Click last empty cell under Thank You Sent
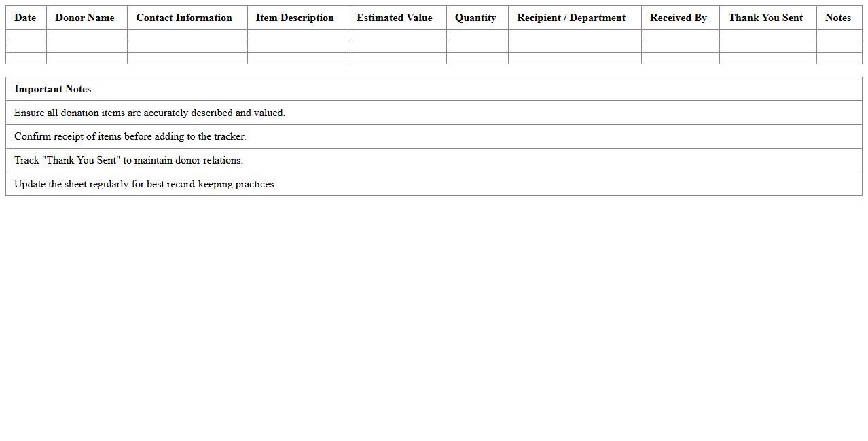 pyautogui.click(x=767, y=58)
